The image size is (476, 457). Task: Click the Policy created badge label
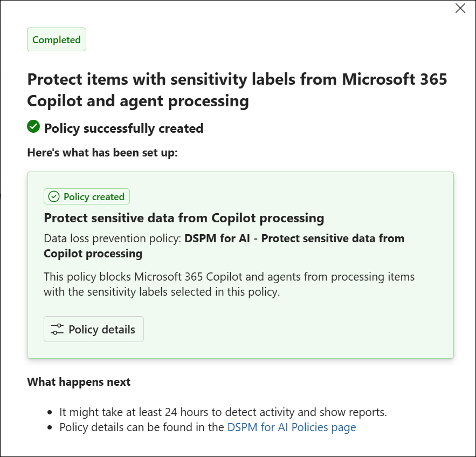pyautogui.click(x=94, y=197)
